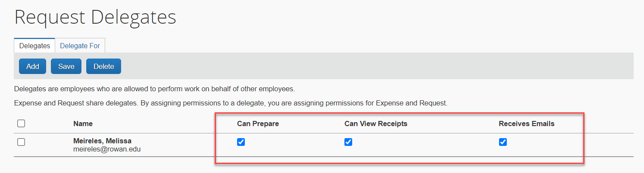Click the Receives Emails column header
The width and height of the screenshot is (644, 173).
[x=526, y=124]
